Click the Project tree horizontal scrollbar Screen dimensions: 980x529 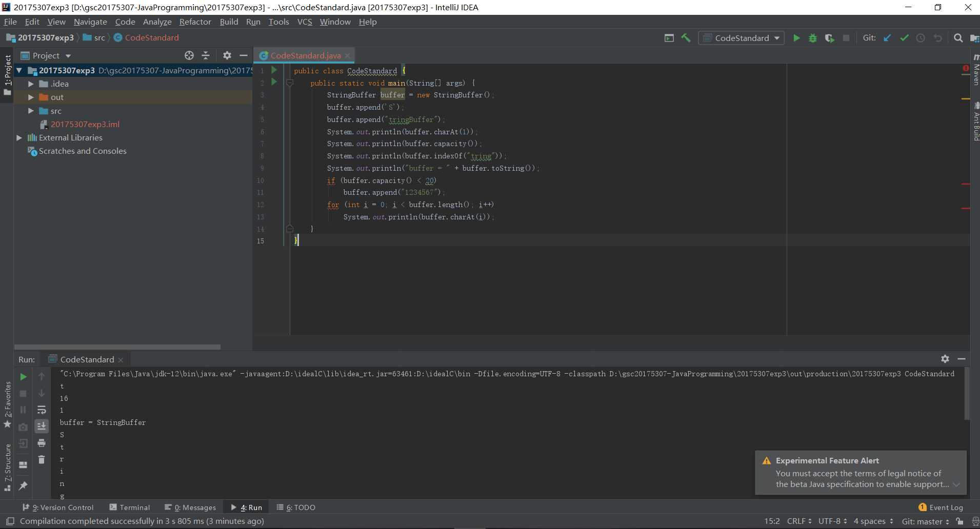coord(117,347)
